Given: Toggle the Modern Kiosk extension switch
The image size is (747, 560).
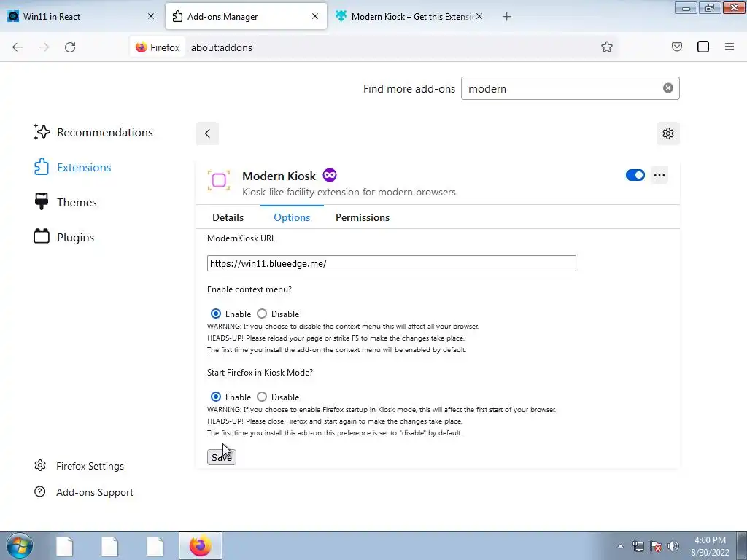Looking at the screenshot, I should point(635,175).
